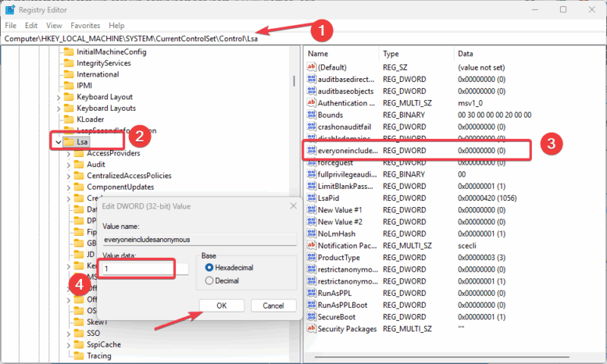Click the registry path address bar

(x=303, y=39)
